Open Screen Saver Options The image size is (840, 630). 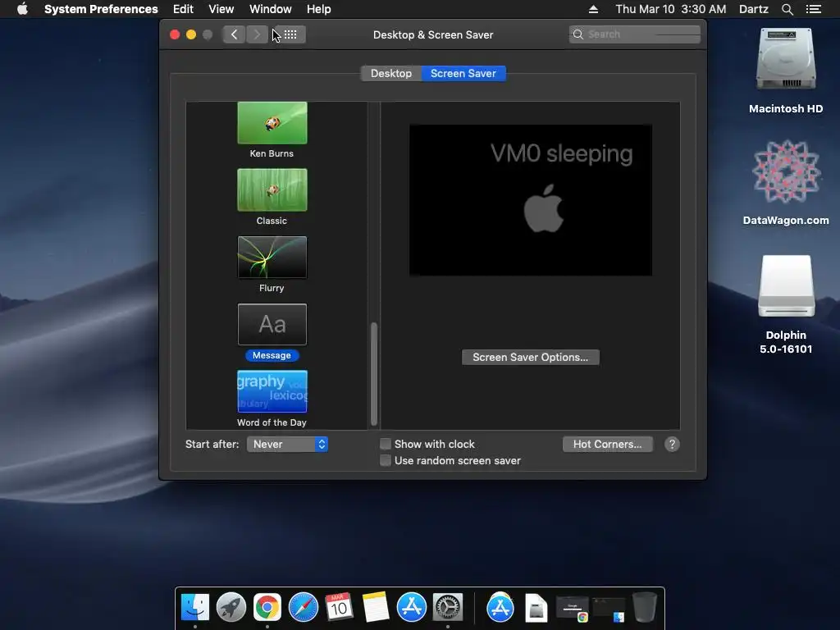(x=531, y=358)
